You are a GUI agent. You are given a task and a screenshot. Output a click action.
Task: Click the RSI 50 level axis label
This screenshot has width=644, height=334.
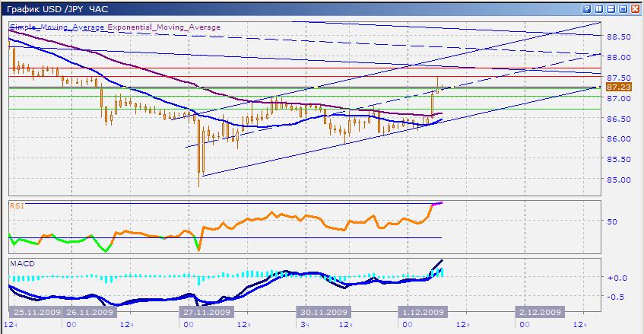tap(611, 221)
